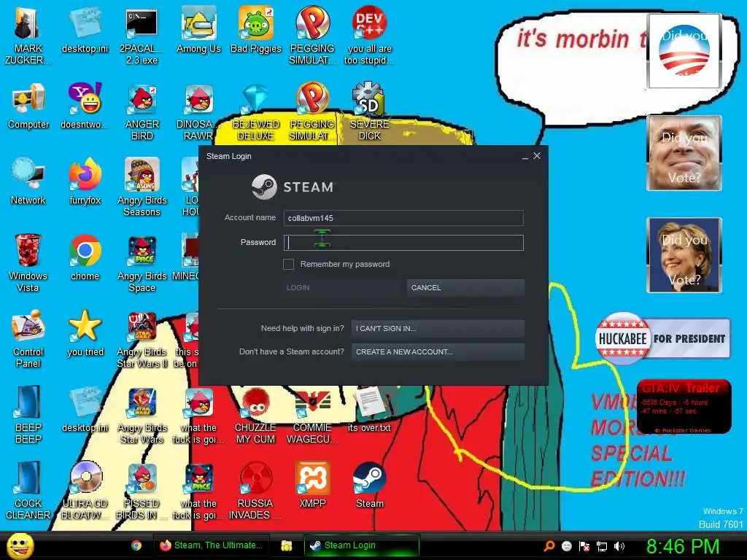
Task: Select the SEVERE DICK desktop icon
Action: point(369,112)
